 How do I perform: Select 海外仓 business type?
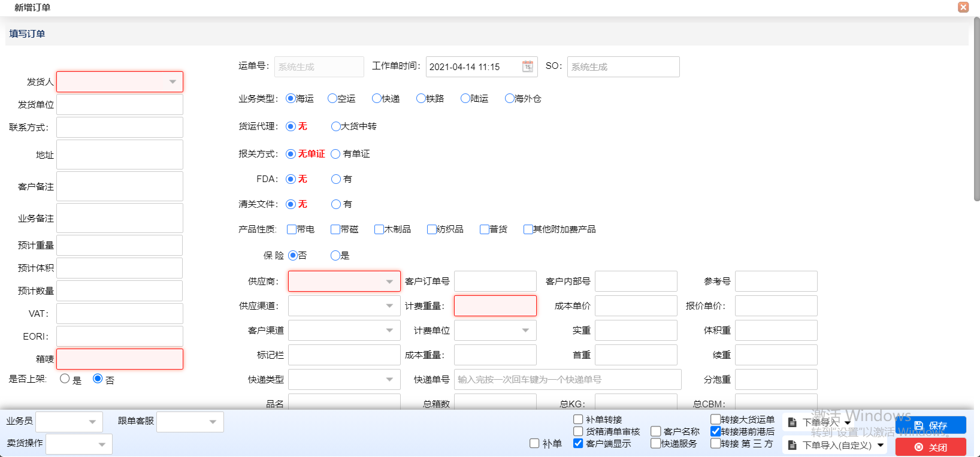(510, 98)
